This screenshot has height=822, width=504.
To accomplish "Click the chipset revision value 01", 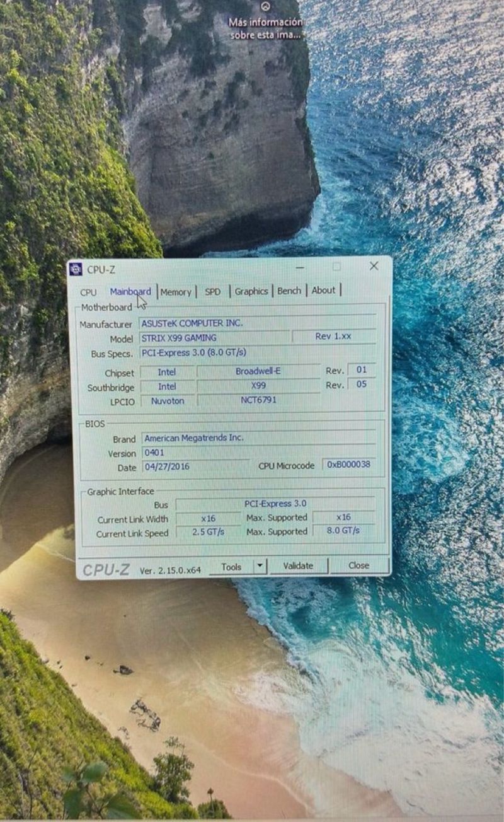I will point(362,369).
